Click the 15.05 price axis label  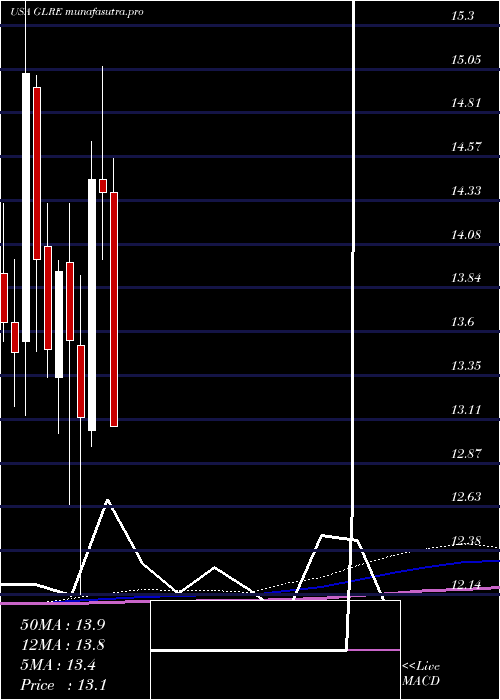(x=466, y=60)
